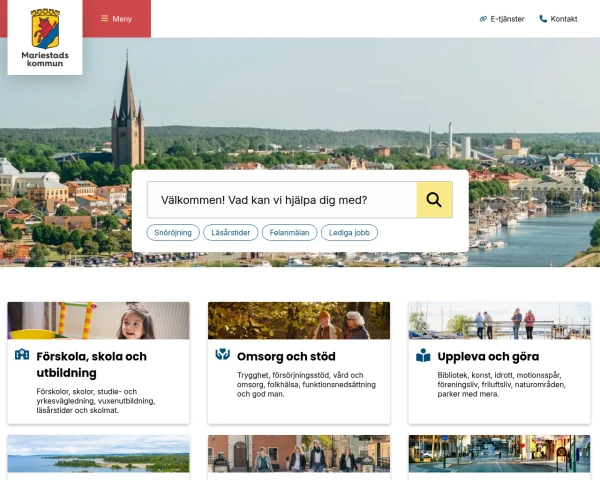The image size is (600, 480).
Task: Select the Läsårstider quick link
Action: pos(231,232)
